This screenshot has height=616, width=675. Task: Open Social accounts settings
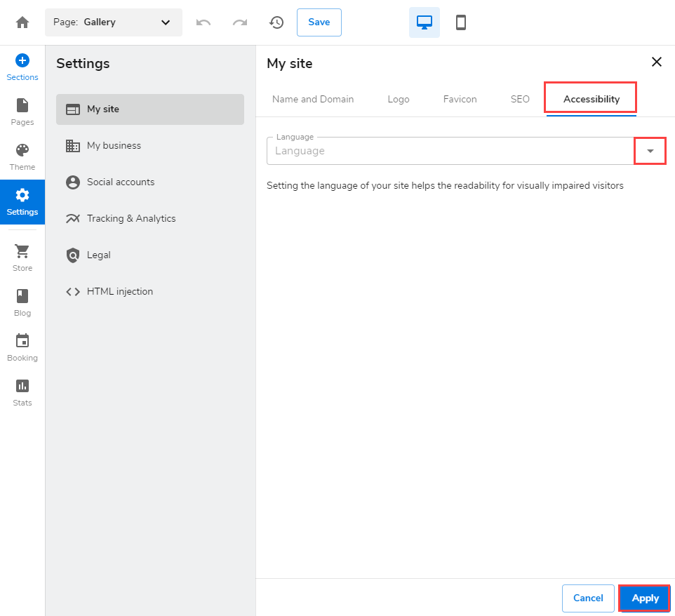click(150, 182)
